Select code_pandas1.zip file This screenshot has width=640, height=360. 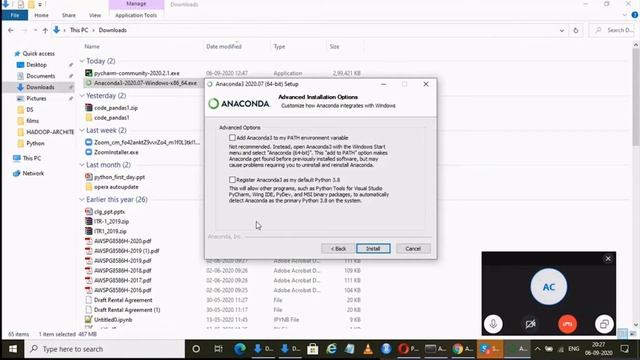(x=116, y=108)
